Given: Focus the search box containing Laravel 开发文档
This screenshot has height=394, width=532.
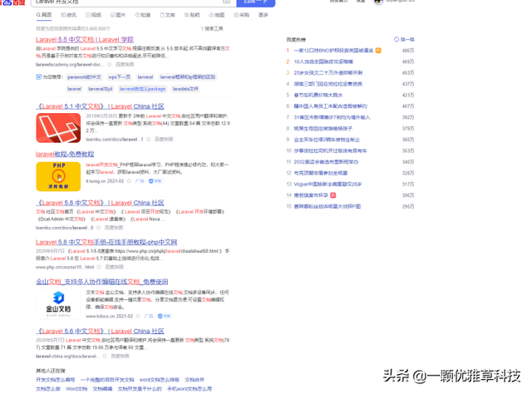Looking at the screenshot, I should point(127,2).
